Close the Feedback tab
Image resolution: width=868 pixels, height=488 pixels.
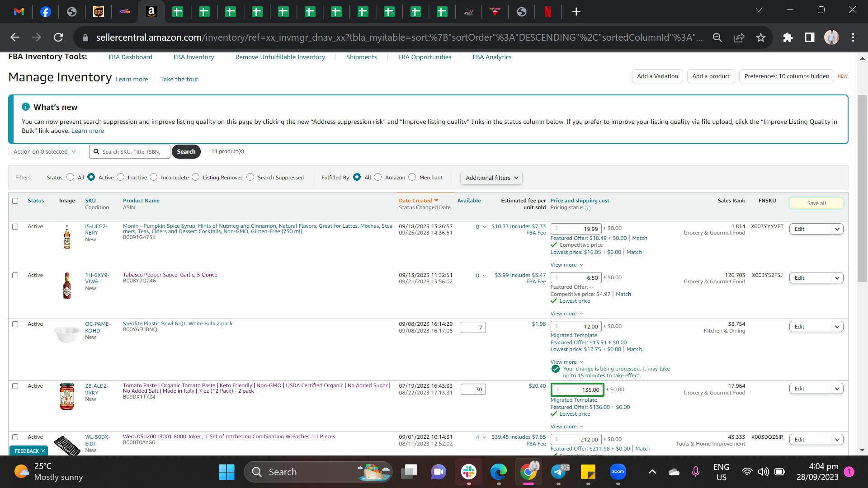click(x=43, y=451)
